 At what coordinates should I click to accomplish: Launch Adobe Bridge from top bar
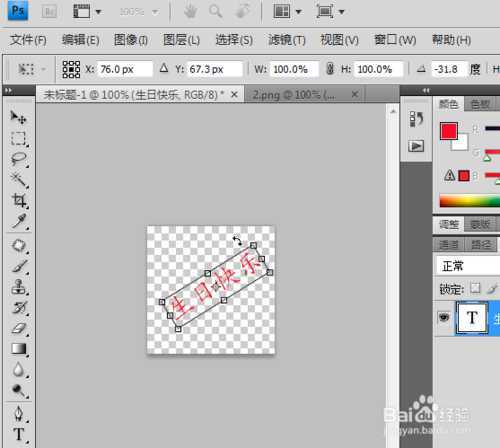pos(49,12)
